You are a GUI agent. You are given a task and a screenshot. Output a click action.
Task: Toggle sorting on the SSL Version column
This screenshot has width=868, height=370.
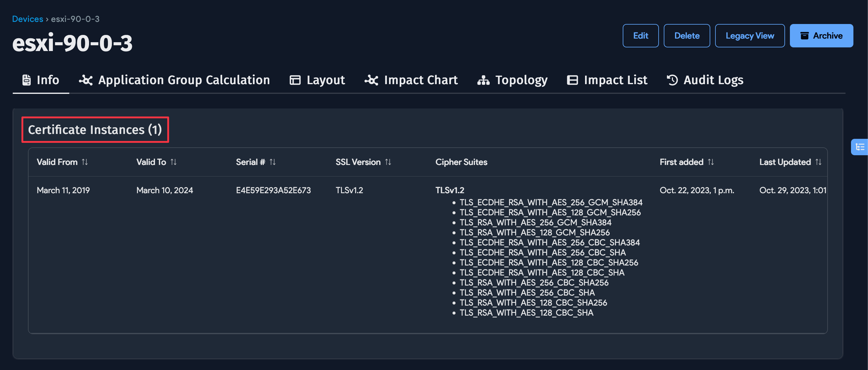[388, 162]
